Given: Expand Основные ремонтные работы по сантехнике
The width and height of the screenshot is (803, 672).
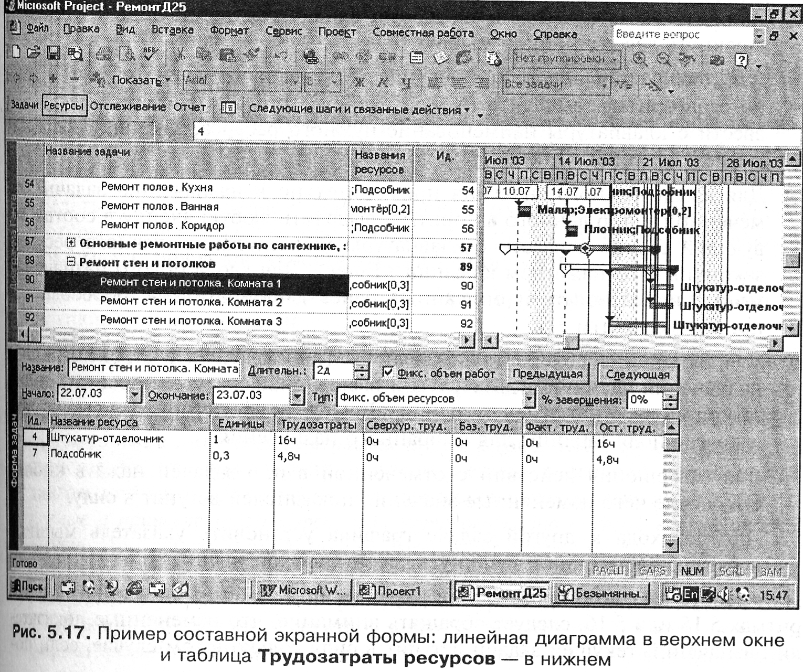Looking at the screenshot, I should (71, 242).
